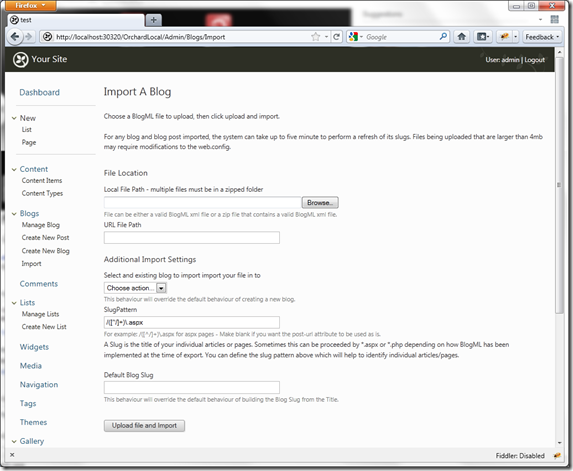Image resolution: width=573 pixels, height=471 pixels.
Task: Click the reload page icon
Action: click(x=337, y=37)
